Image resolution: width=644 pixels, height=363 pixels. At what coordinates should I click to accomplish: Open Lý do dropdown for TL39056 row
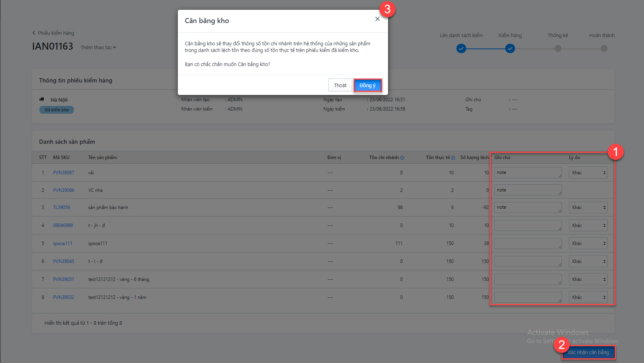588,207
